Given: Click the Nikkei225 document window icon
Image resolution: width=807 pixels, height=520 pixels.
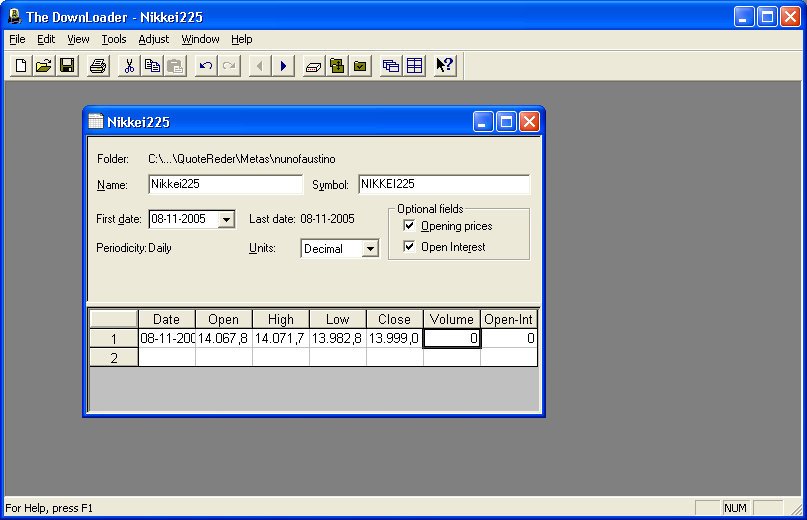Looking at the screenshot, I should 96,122.
